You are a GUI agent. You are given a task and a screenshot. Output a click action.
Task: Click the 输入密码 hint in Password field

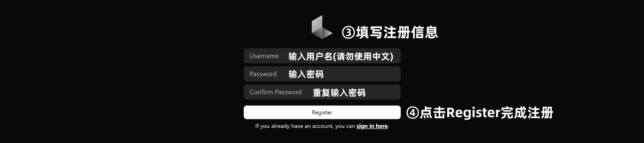coord(306,74)
